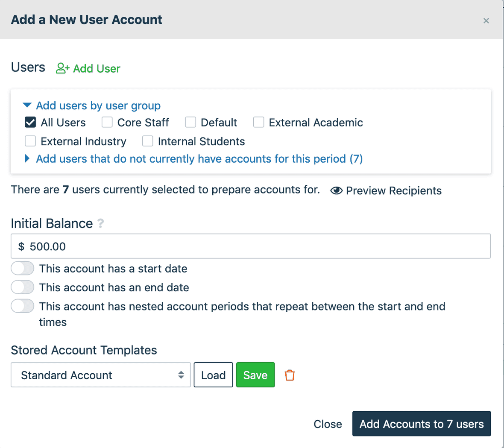The width and height of the screenshot is (504, 448).
Task: Check the Internal Students checkbox
Action: pyautogui.click(x=147, y=141)
